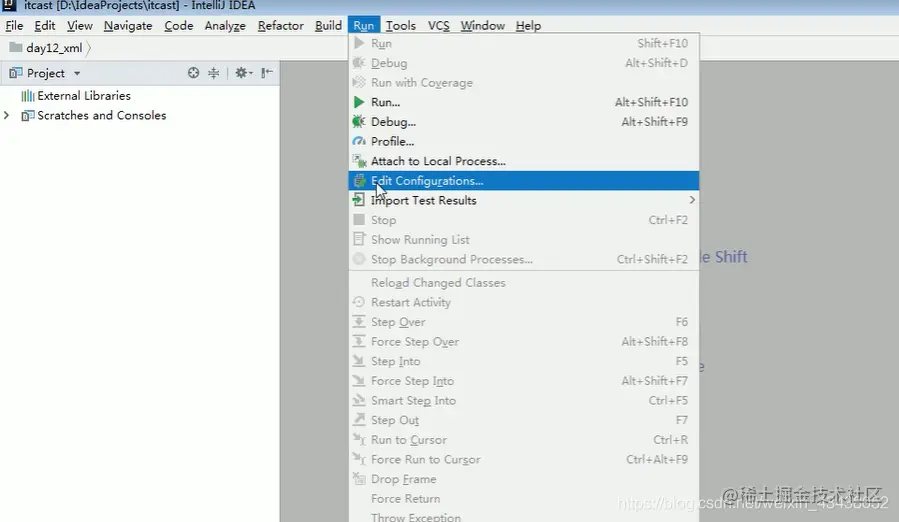Click Attach to Local Process icon
899x522 pixels.
click(x=359, y=161)
